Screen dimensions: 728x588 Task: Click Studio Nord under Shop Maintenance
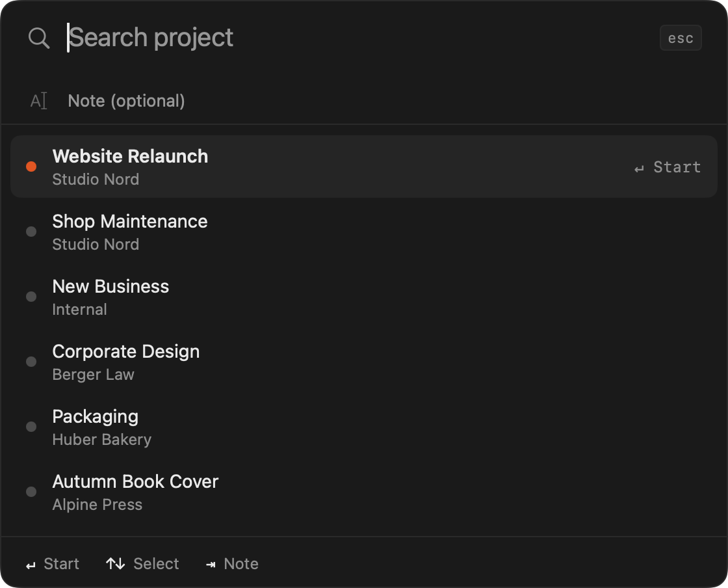(x=96, y=245)
